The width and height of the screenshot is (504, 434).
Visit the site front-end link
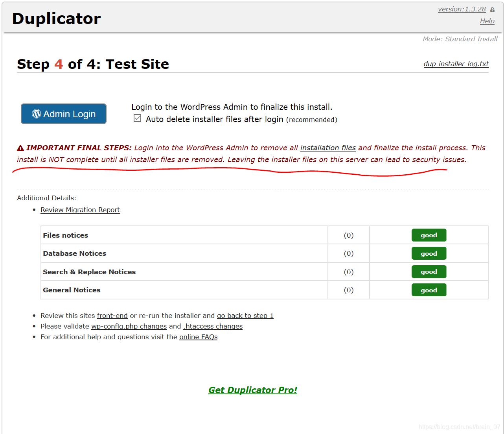pos(112,316)
